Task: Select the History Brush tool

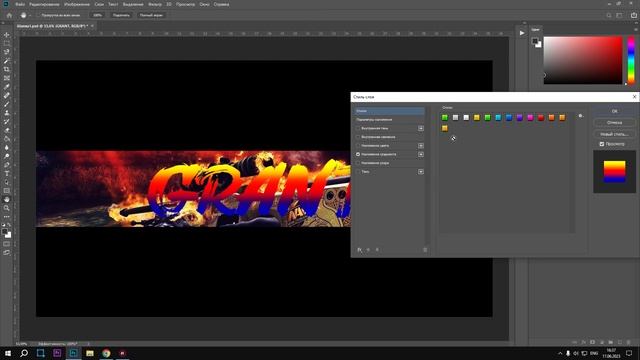Action: [x=7, y=121]
